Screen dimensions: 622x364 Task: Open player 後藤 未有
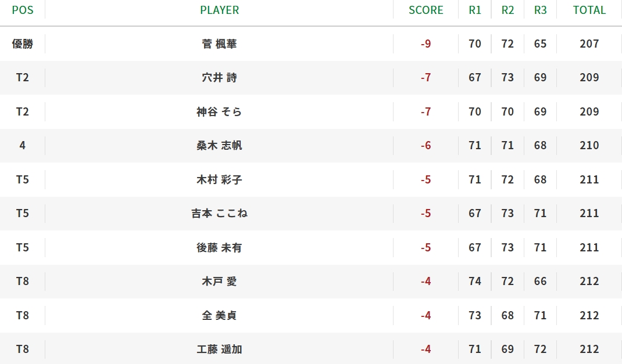[219, 247]
